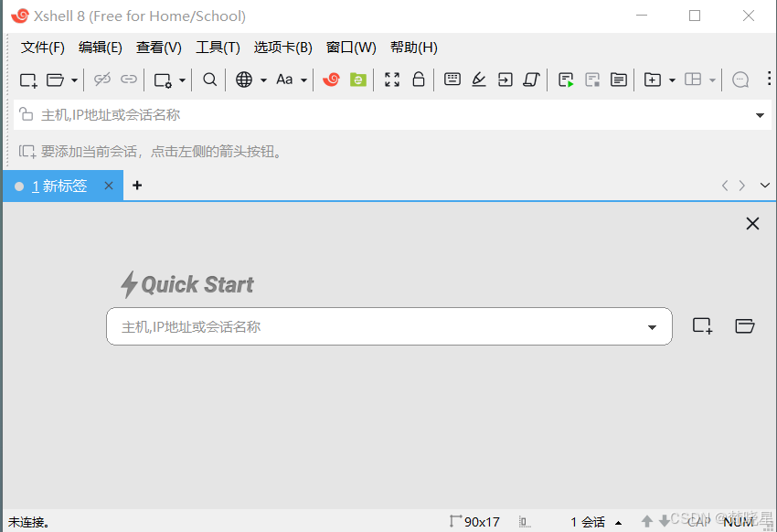The height and width of the screenshot is (532, 777).
Task: Open the 帮助(H) menu
Action: point(414,48)
